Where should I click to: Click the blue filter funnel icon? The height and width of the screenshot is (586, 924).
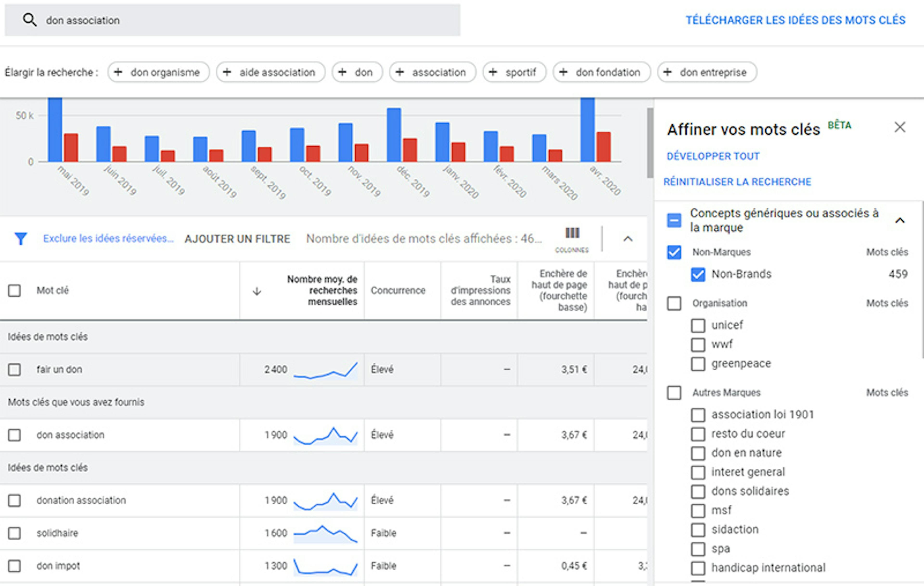pos(21,239)
